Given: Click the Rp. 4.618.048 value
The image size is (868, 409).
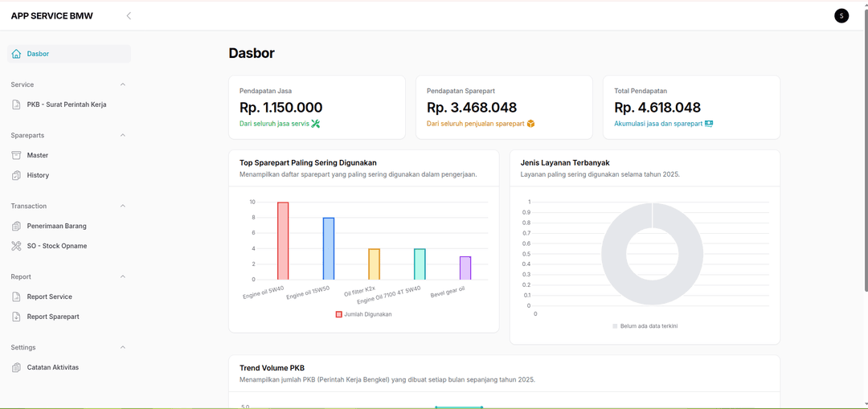Looking at the screenshot, I should [657, 108].
